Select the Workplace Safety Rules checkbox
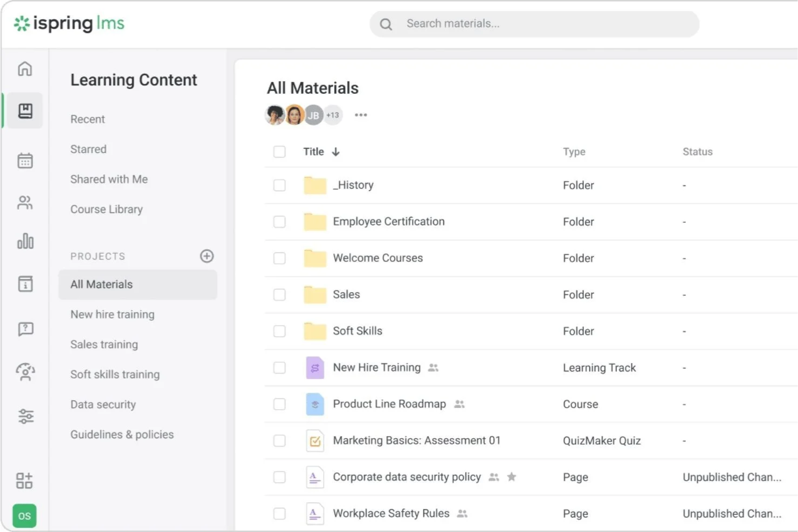 [x=279, y=513]
